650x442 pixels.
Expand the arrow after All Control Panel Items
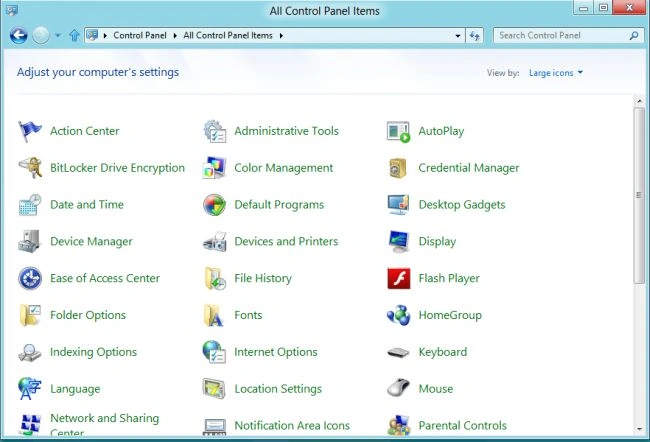tap(281, 36)
